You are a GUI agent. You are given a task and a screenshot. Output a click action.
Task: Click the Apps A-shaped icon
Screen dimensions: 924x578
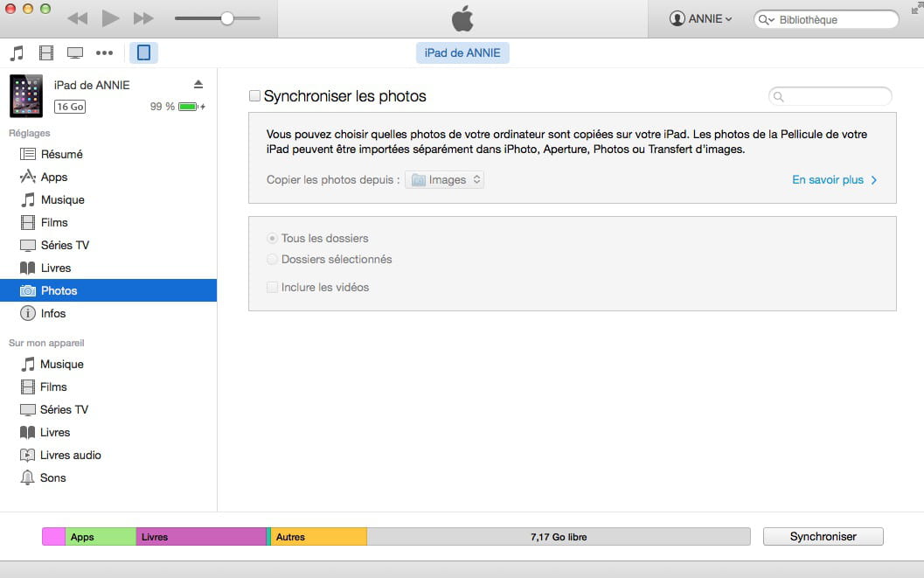click(28, 177)
